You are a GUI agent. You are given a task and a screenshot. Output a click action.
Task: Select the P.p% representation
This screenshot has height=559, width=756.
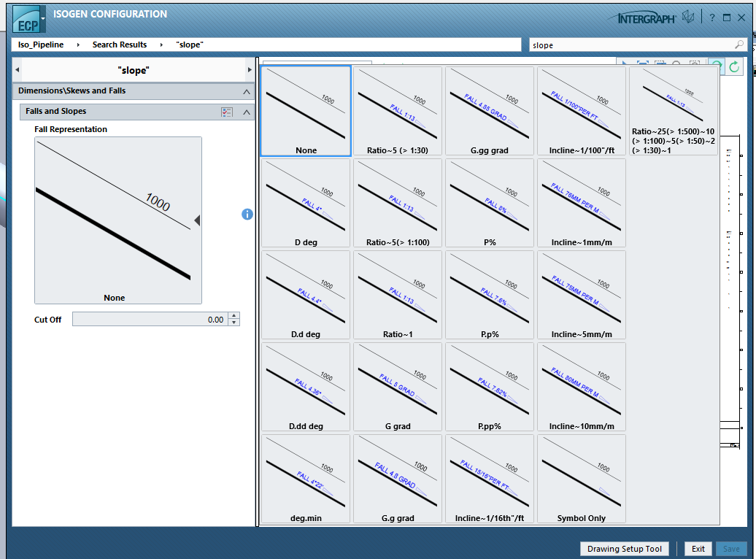click(x=490, y=295)
